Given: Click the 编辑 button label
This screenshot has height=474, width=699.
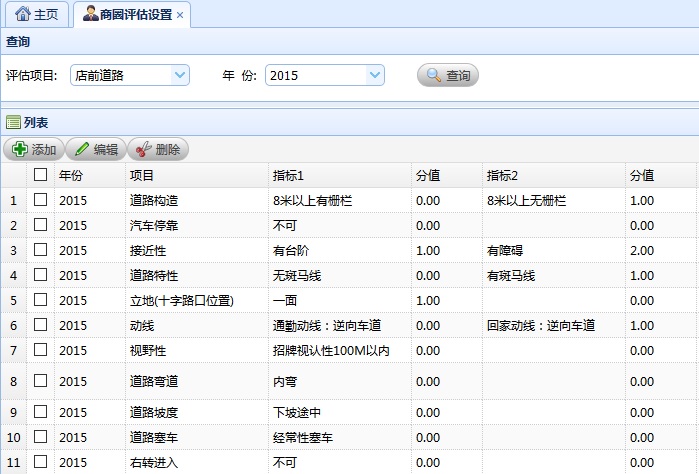Looking at the screenshot, I should (x=106, y=149).
